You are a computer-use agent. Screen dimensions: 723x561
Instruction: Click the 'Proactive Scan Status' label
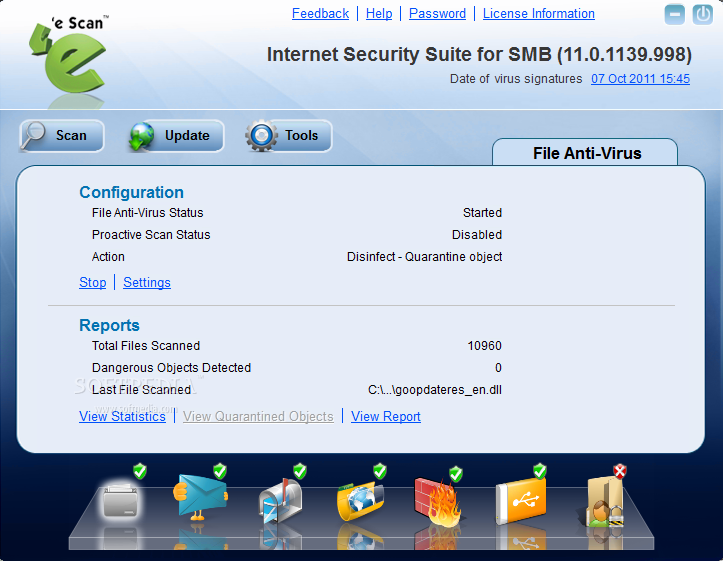tap(151, 235)
